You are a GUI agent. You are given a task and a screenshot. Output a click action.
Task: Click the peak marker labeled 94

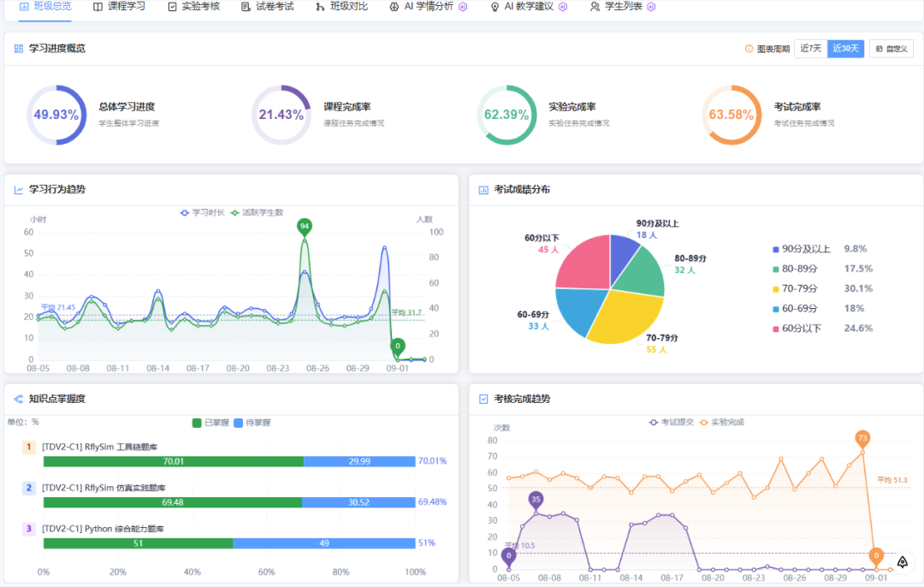[304, 228]
